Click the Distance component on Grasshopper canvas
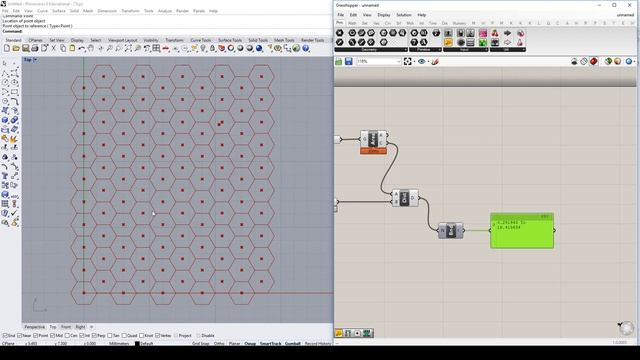 (x=405, y=198)
